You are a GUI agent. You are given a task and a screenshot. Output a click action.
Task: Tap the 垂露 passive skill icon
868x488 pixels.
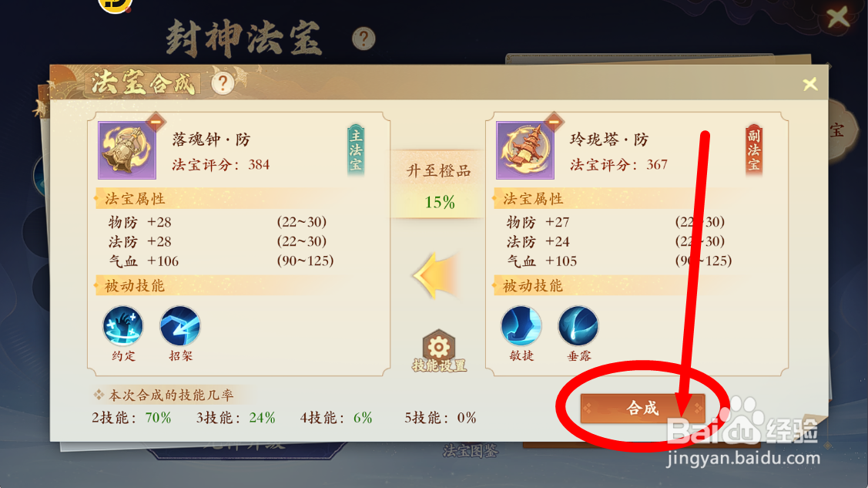click(x=578, y=326)
